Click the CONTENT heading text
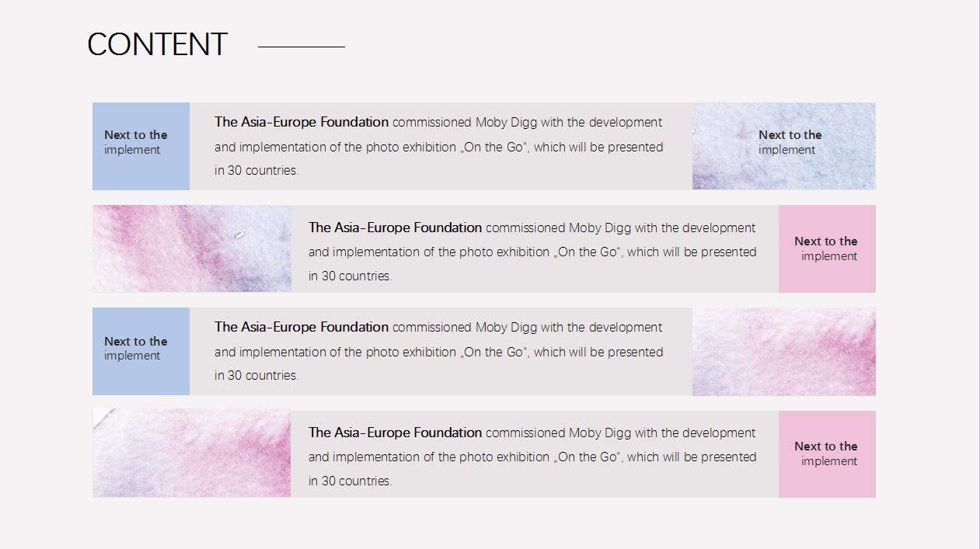Viewport: 980px width, 549px height. [157, 45]
